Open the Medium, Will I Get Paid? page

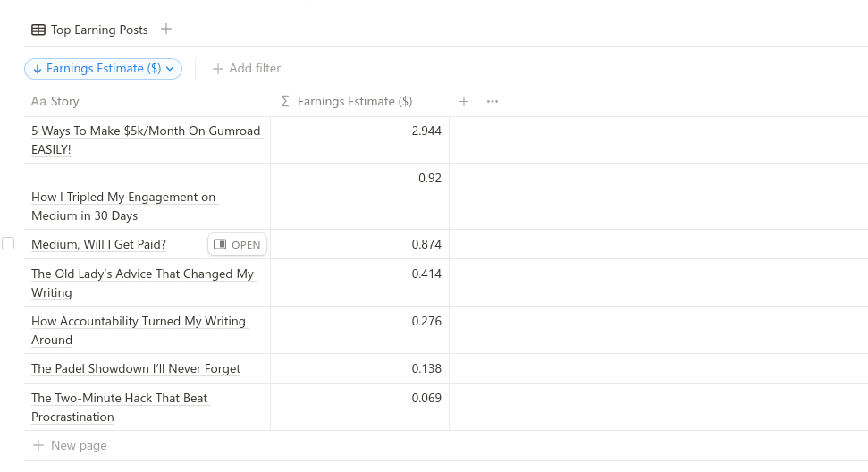click(98, 244)
